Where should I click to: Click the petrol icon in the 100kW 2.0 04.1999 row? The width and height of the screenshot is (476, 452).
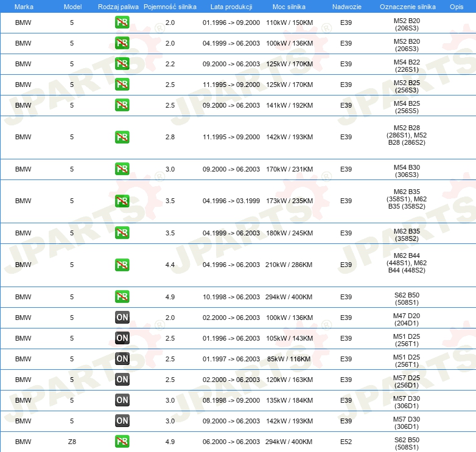tap(122, 43)
